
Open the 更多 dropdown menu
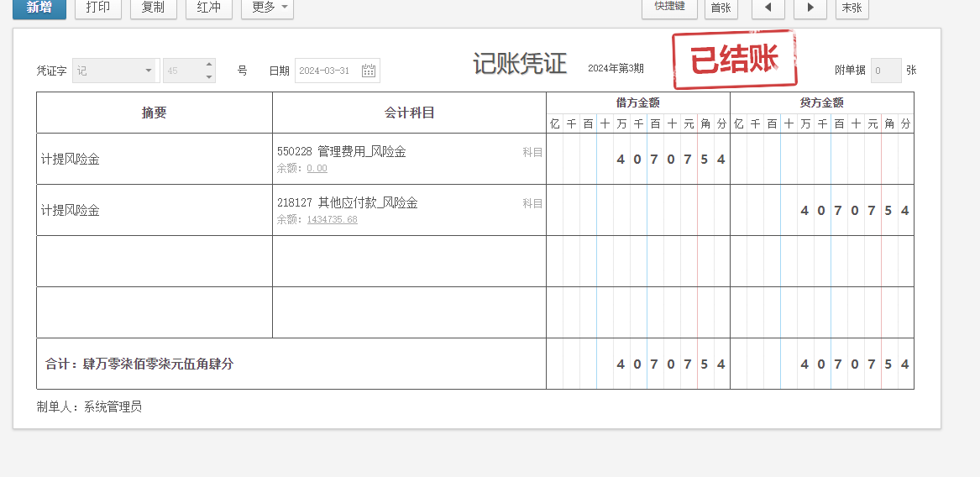pos(267,8)
